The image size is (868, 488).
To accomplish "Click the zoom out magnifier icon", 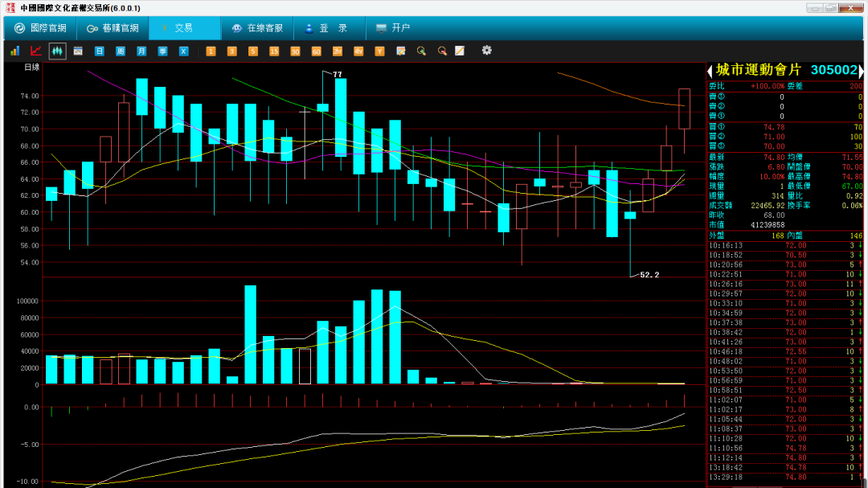I will point(442,51).
